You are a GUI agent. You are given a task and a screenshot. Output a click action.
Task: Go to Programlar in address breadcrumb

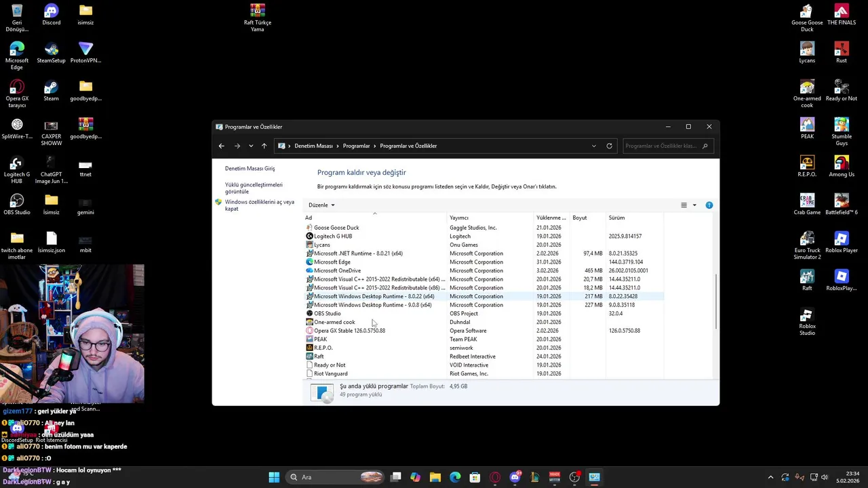[356, 146]
